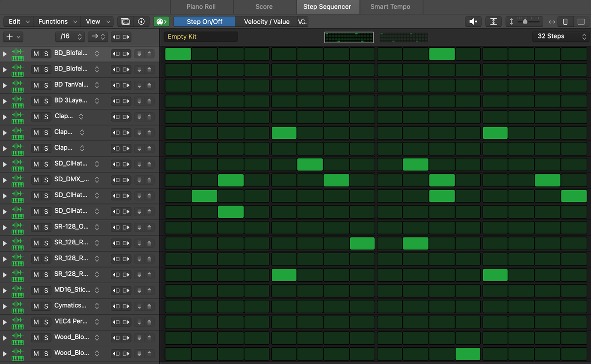Click the Velocity / Value mode button

pyautogui.click(x=268, y=22)
